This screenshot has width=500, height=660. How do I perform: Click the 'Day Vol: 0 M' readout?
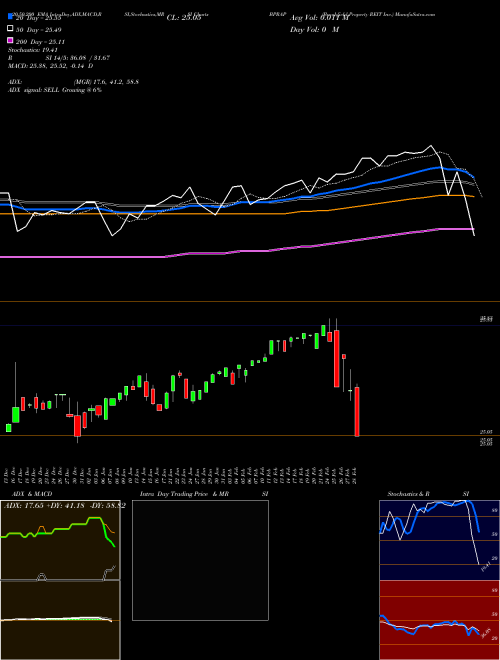pyautogui.click(x=314, y=29)
